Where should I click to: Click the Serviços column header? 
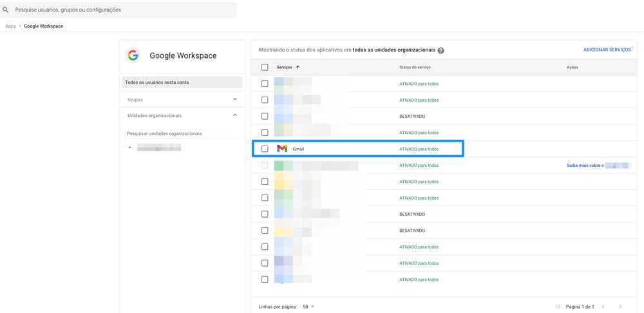pyautogui.click(x=284, y=68)
